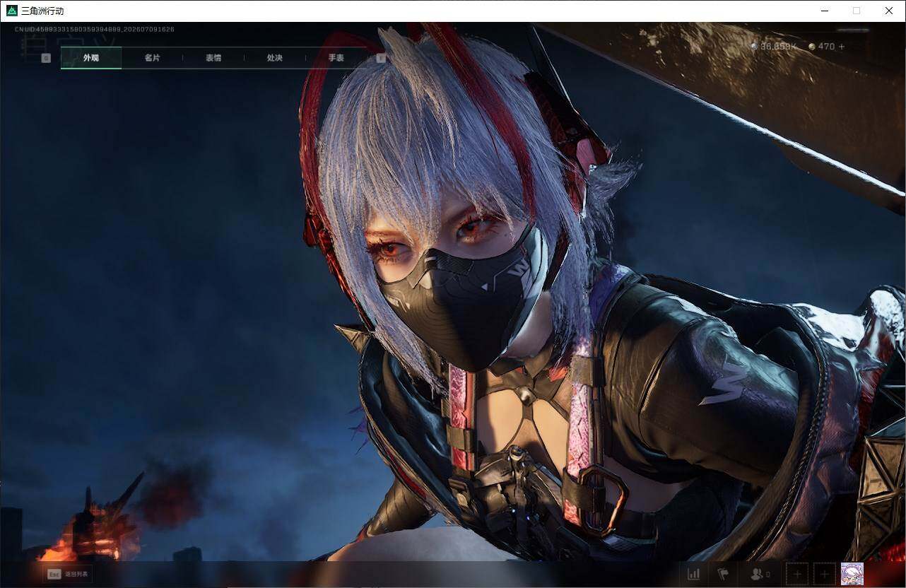Click the silver coin currency icon
Screen dimensions: 906x588
(754, 47)
